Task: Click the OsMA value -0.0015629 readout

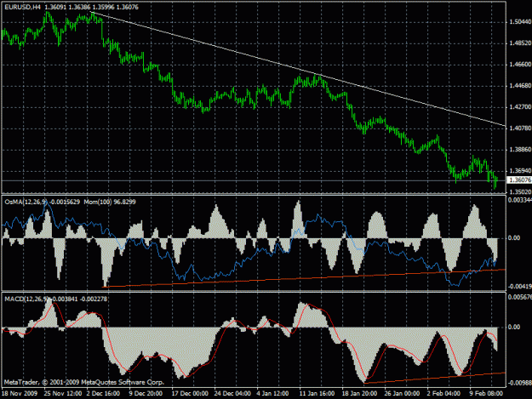Action: (65, 202)
